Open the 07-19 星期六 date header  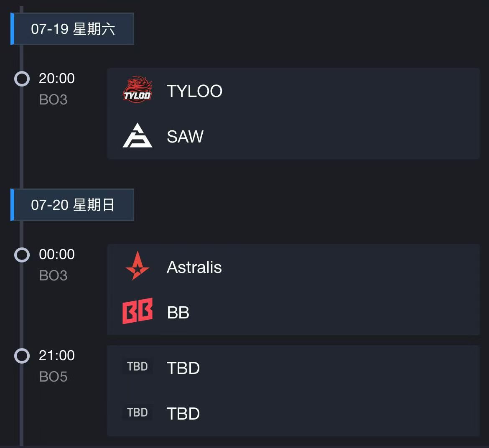point(73,29)
